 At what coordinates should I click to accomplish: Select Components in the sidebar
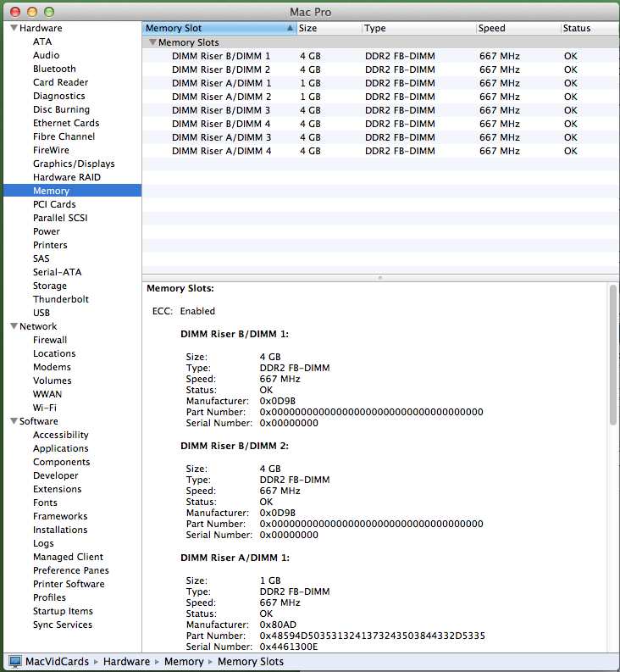(x=62, y=462)
